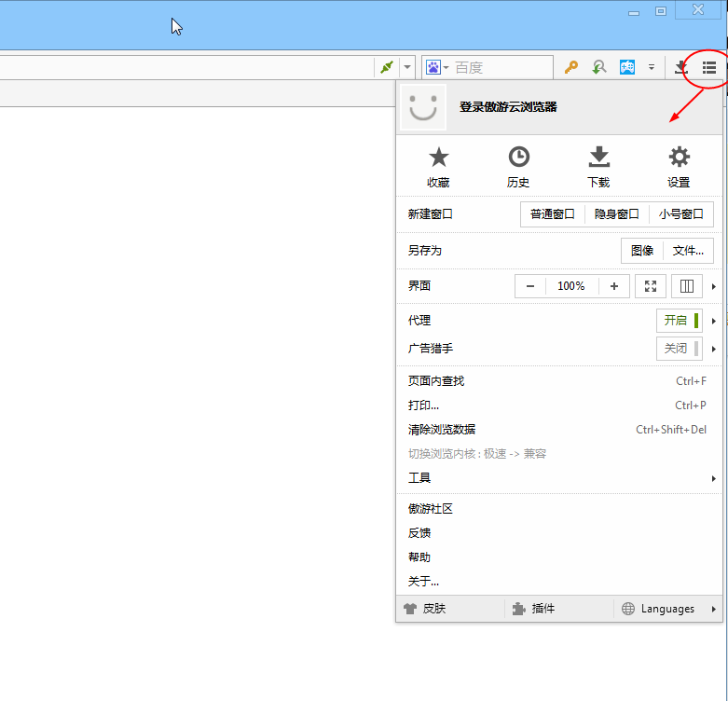Minimize the browser window
728x701 pixels.
tap(633, 12)
